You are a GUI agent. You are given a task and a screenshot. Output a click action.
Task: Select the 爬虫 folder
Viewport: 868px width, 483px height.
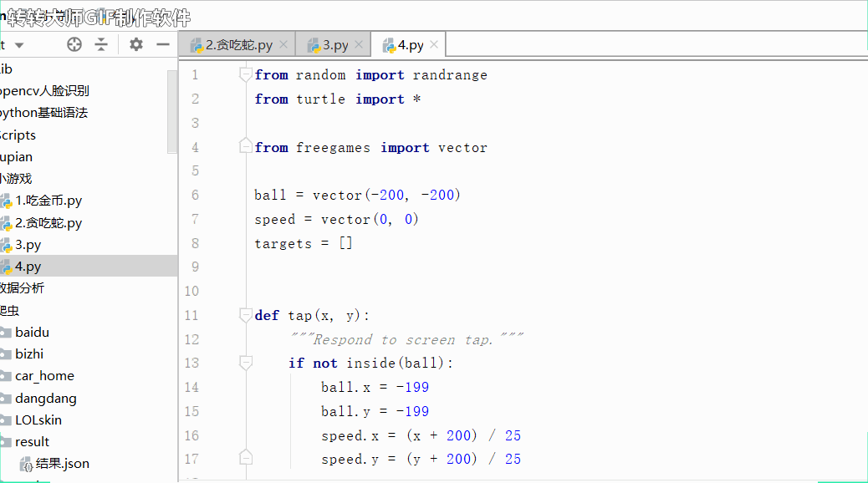tap(9, 310)
